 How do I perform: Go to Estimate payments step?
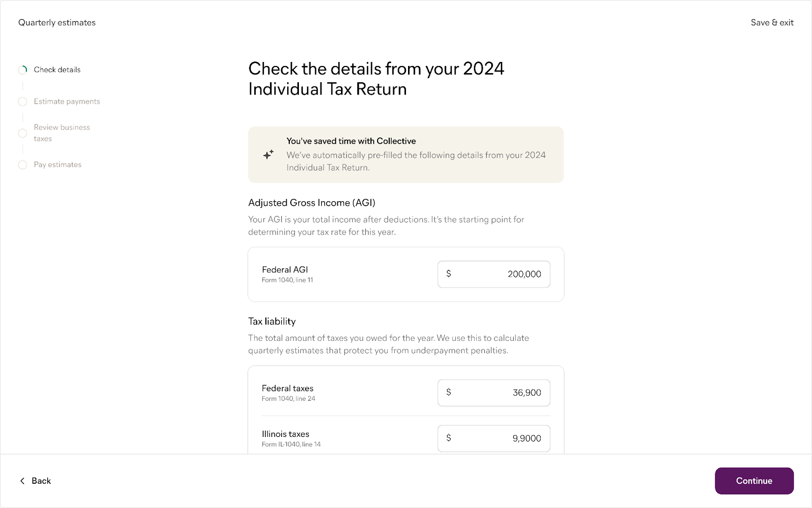[66, 102]
